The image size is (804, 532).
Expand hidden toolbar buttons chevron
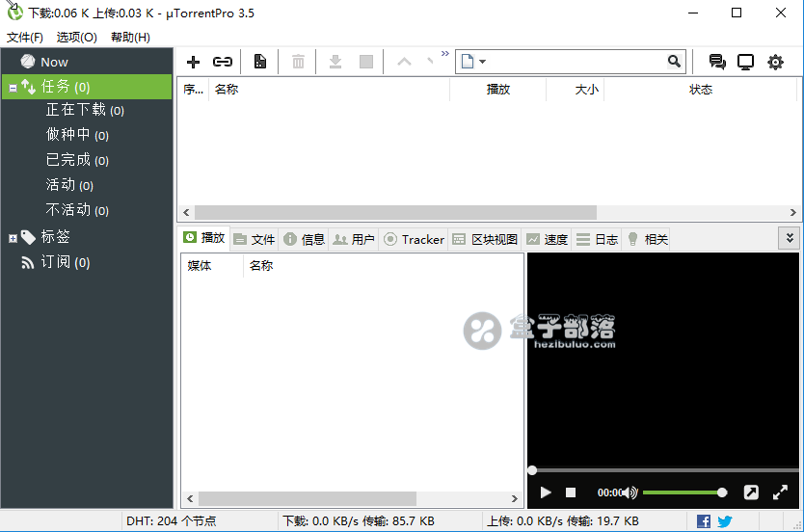(445, 53)
